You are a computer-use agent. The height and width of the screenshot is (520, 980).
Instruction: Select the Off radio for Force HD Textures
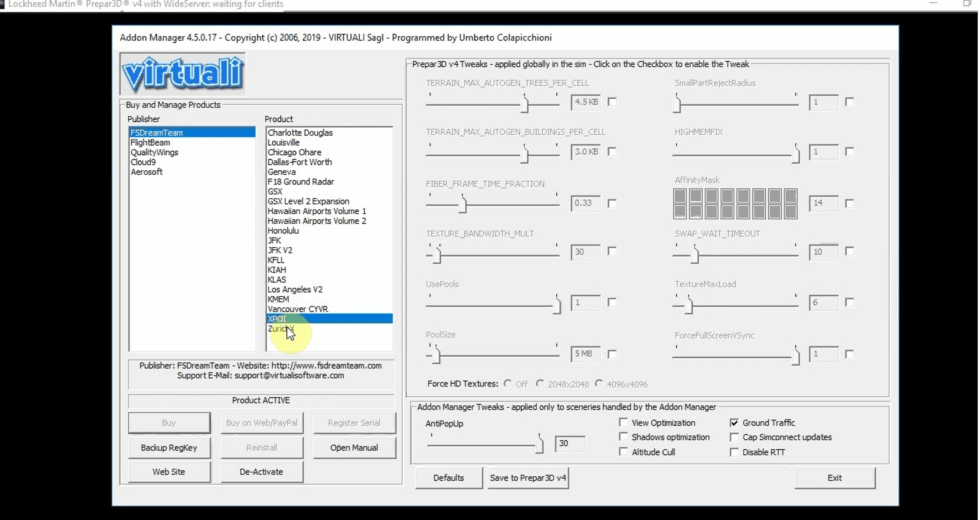coord(508,384)
